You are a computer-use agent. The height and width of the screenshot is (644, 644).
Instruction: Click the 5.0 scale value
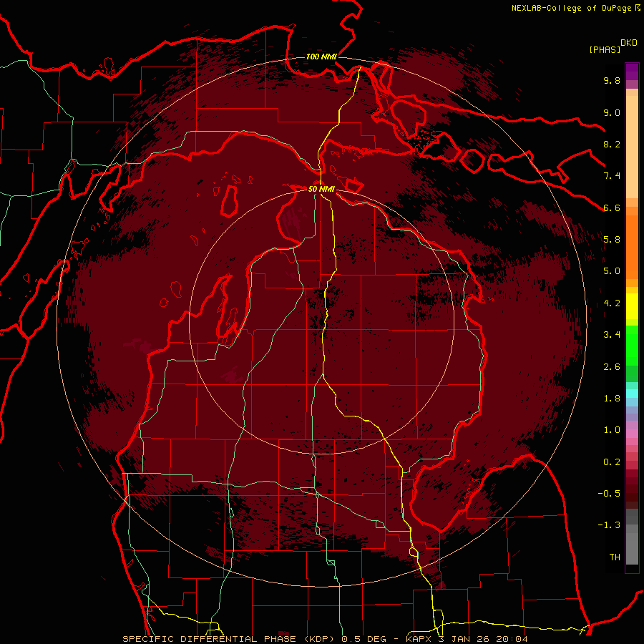[612, 271]
